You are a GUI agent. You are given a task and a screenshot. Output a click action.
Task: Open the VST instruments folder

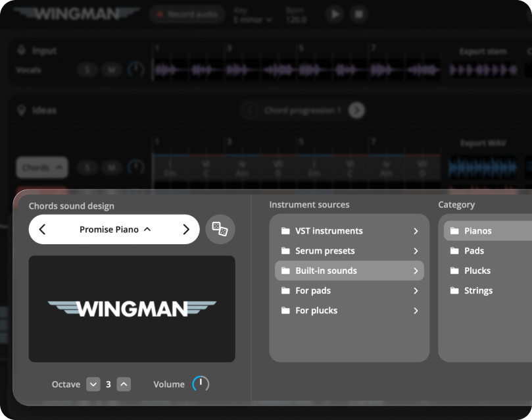coord(349,231)
